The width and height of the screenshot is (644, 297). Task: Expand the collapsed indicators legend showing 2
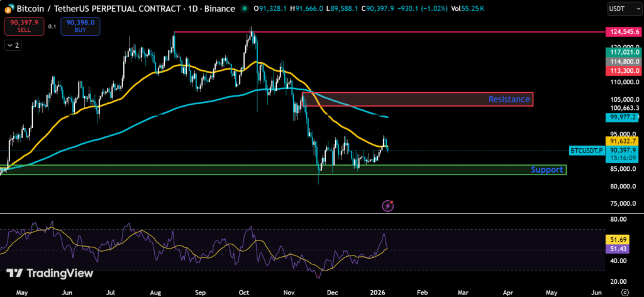[12, 45]
